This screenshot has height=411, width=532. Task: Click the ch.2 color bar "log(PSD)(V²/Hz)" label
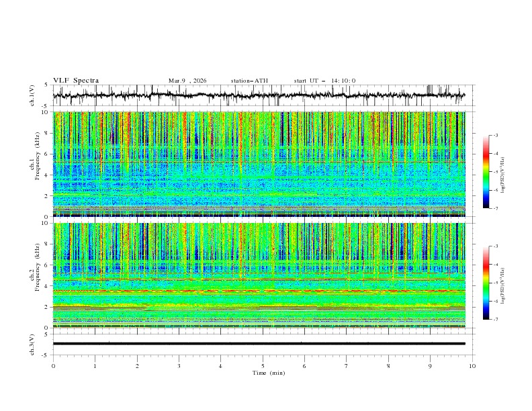click(503, 286)
